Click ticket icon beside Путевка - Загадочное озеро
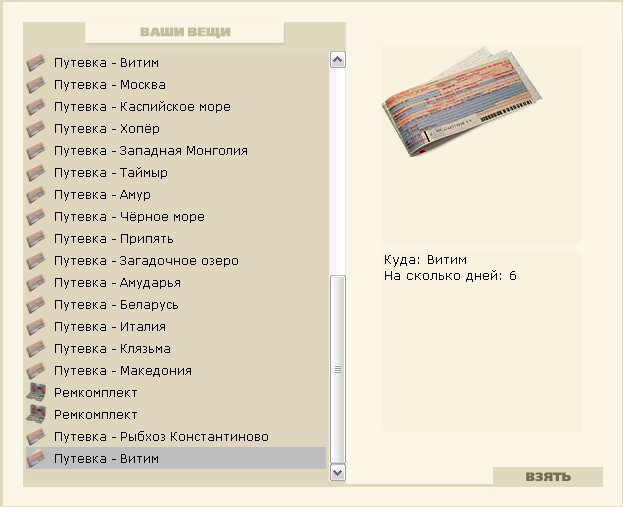This screenshot has width=623, height=507. click(36, 261)
